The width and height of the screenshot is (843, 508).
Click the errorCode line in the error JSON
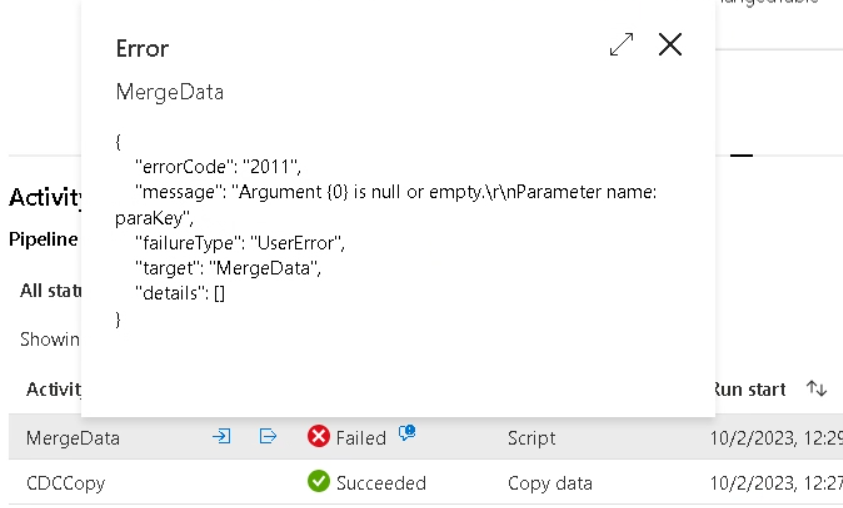point(217,166)
